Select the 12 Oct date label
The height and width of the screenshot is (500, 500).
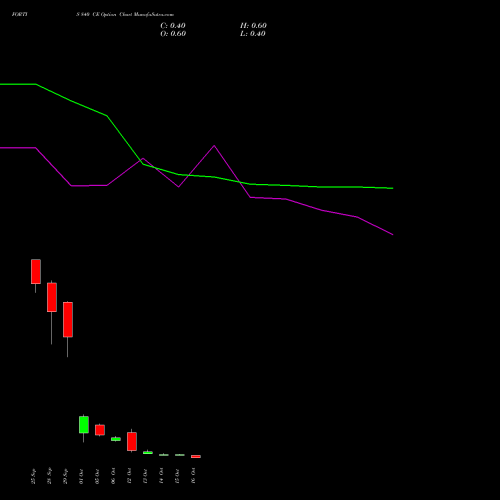[129, 476]
